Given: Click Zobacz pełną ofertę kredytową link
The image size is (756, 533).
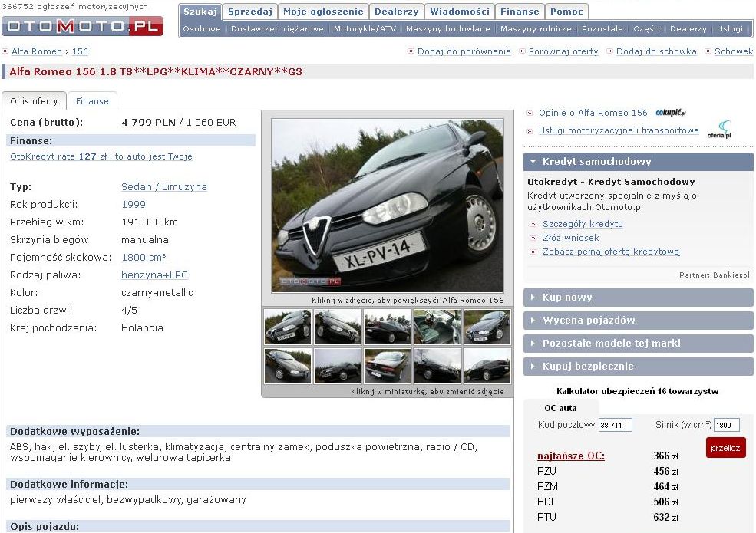Looking at the screenshot, I should click(611, 252).
